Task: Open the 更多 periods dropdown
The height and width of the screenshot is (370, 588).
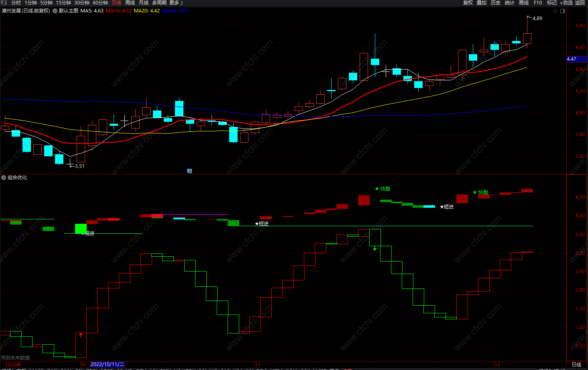Action: point(176,3)
